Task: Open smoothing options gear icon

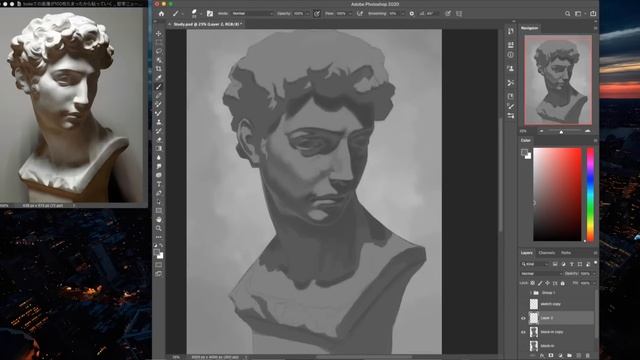Action: [411, 13]
